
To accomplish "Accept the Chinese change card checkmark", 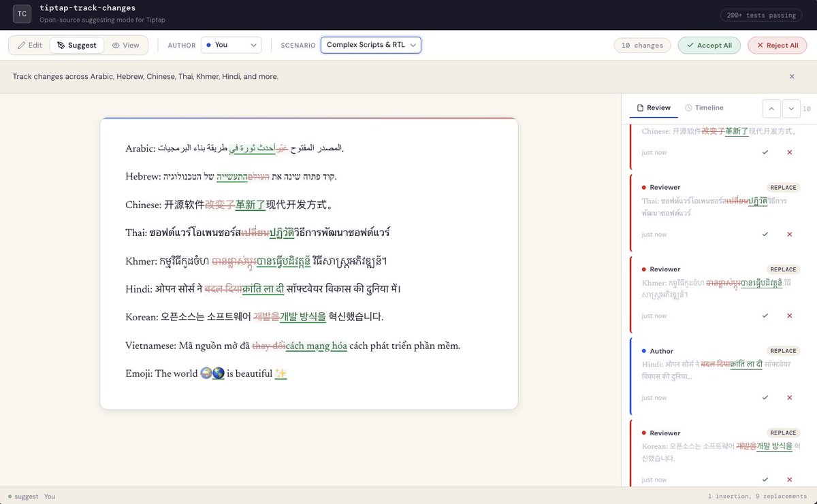I will (765, 152).
